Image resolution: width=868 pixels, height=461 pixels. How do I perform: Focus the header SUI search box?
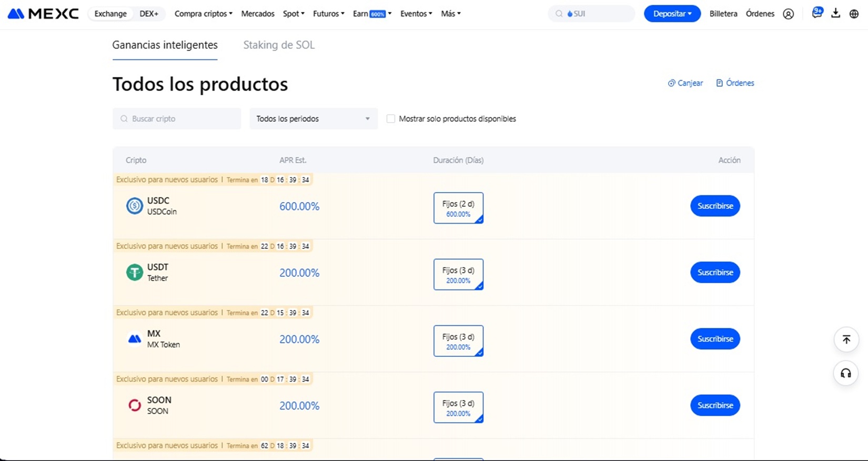[x=591, y=14]
